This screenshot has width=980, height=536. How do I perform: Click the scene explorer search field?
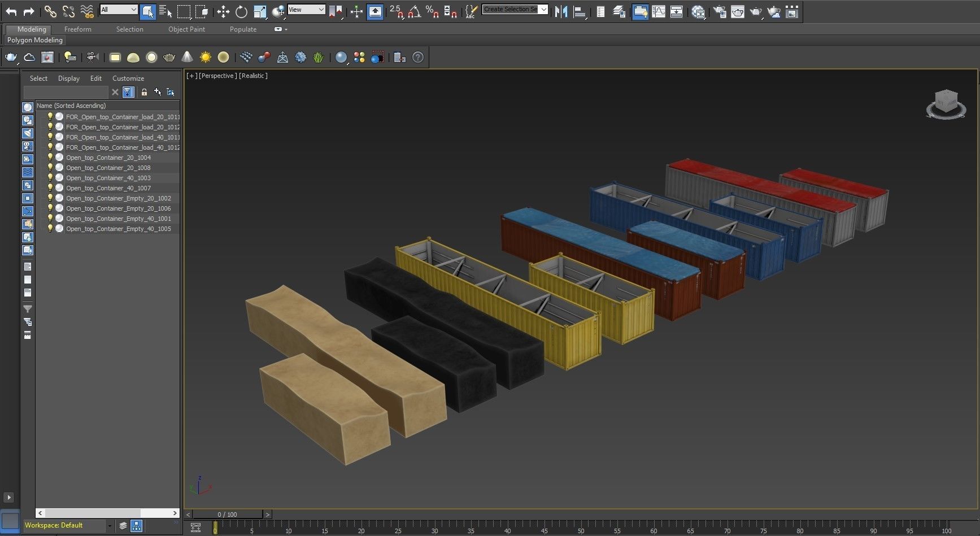point(66,92)
